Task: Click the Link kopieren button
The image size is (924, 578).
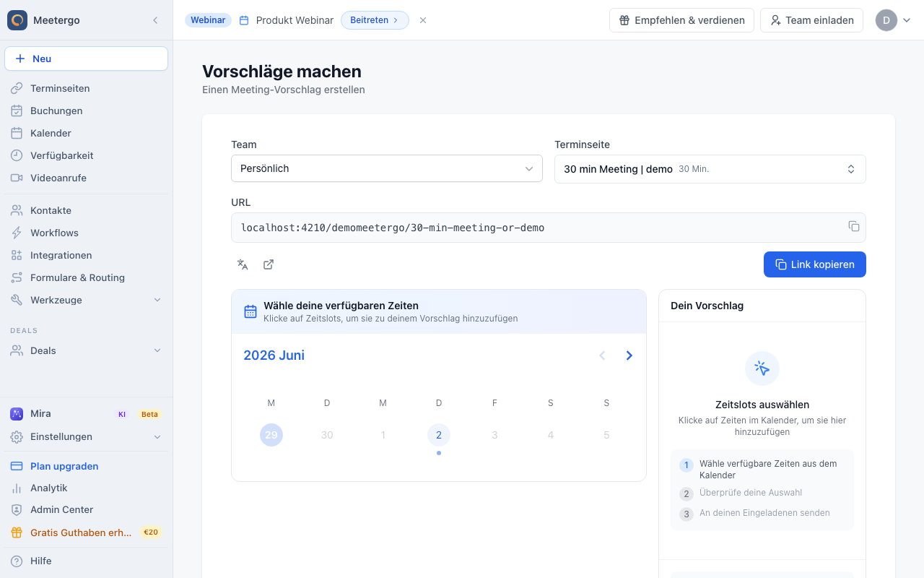Action: pos(815,264)
